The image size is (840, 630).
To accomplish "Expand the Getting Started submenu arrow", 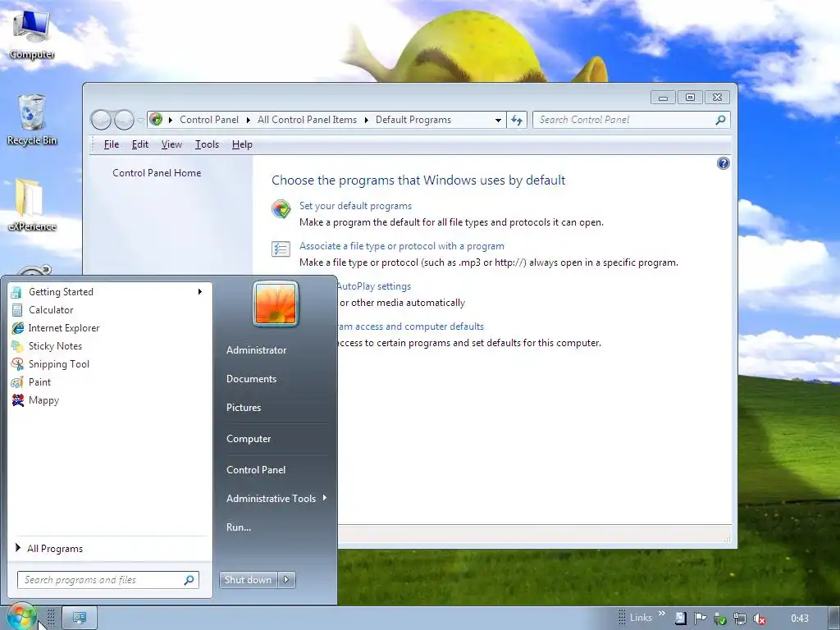I will coord(200,292).
